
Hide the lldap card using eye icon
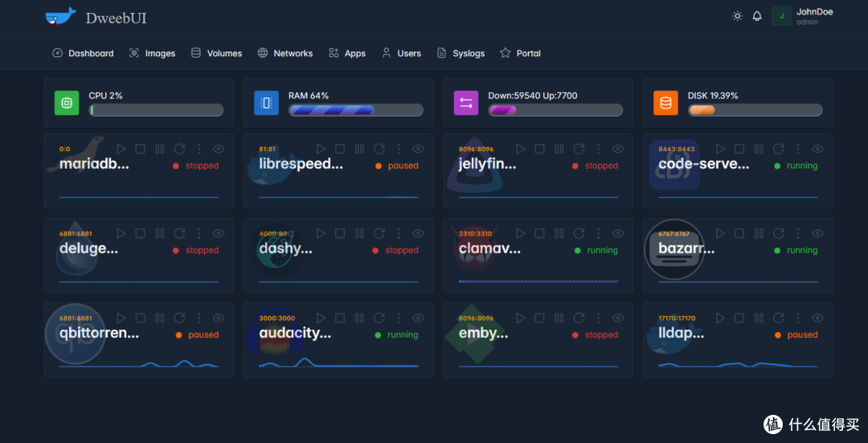click(x=817, y=318)
